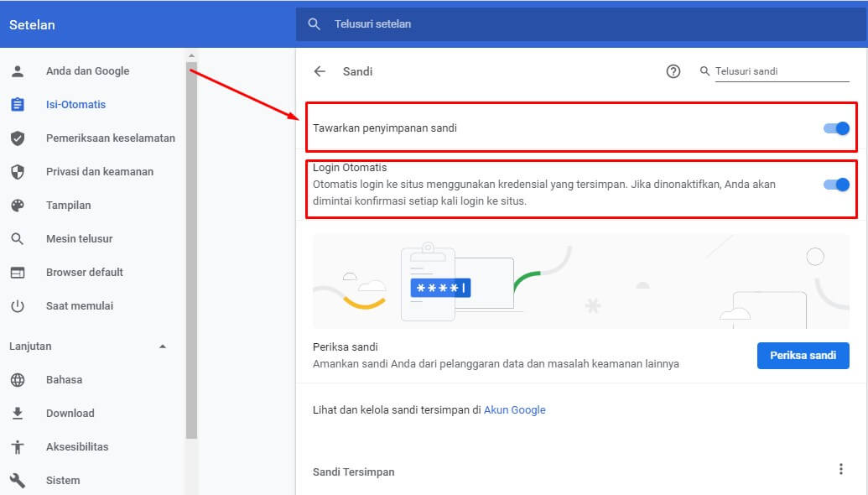Viewport: 868px width, 495px height.
Task: Click the Setelan title in header
Action: coord(32,25)
